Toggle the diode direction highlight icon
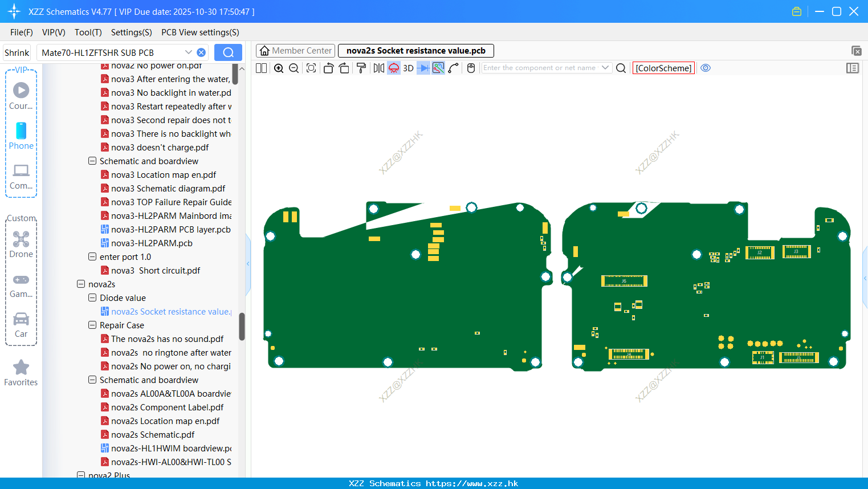 [x=423, y=68]
